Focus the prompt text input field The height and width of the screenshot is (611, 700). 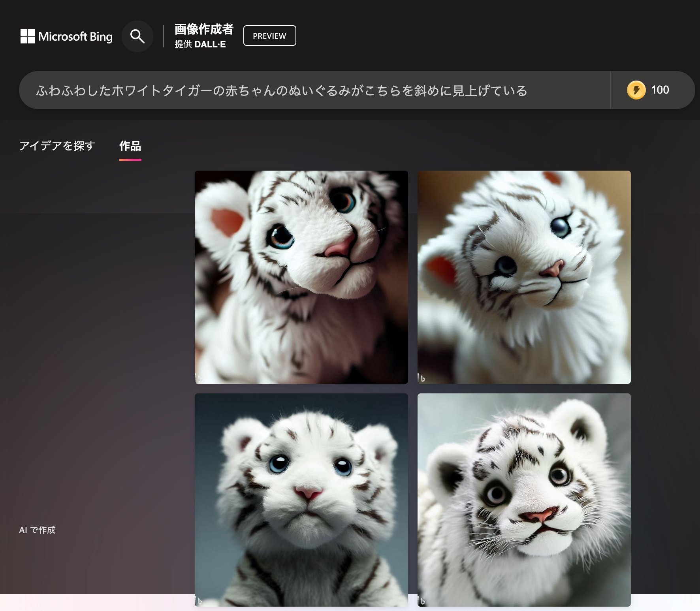pos(315,90)
